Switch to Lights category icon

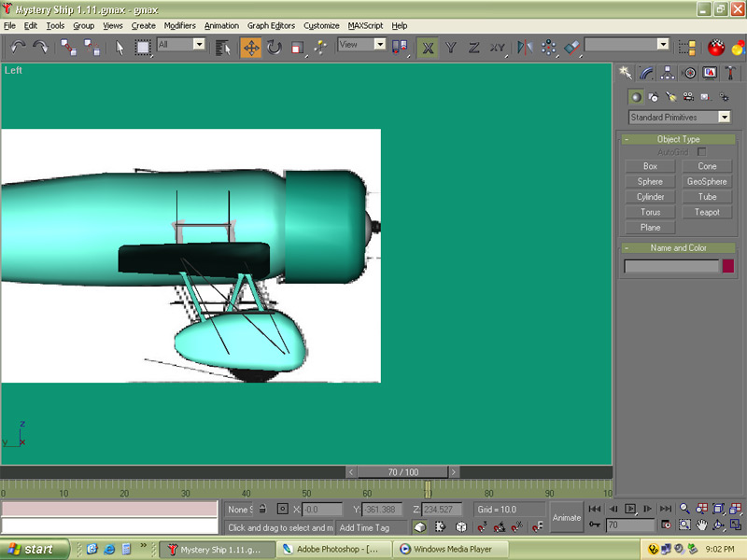click(x=670, y=96)
